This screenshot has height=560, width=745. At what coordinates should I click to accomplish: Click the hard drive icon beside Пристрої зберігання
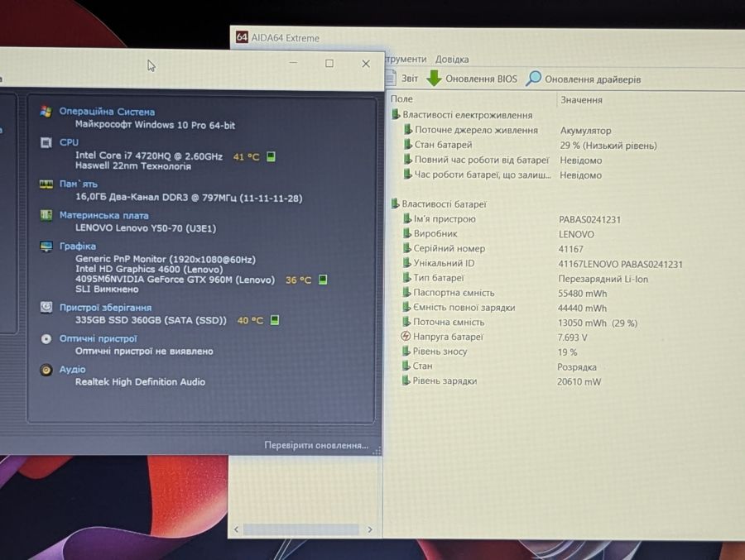(x=46, y=308)
